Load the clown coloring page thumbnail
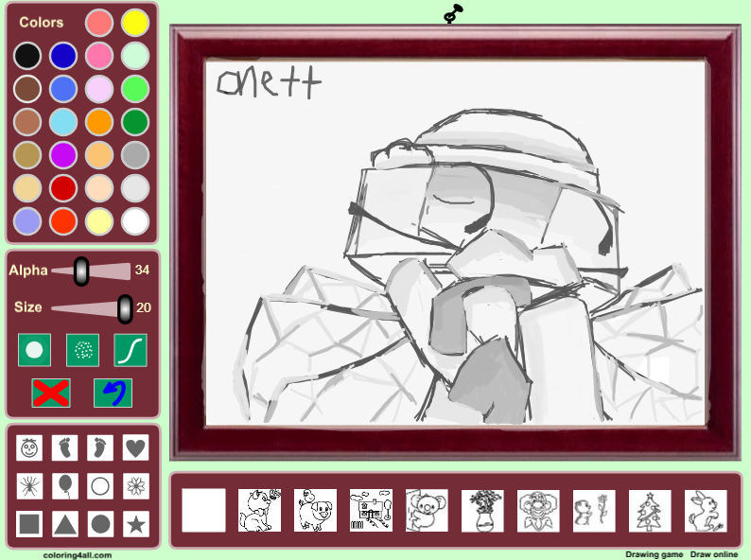Viewport: 751px width, 560px height. [538, 510]
